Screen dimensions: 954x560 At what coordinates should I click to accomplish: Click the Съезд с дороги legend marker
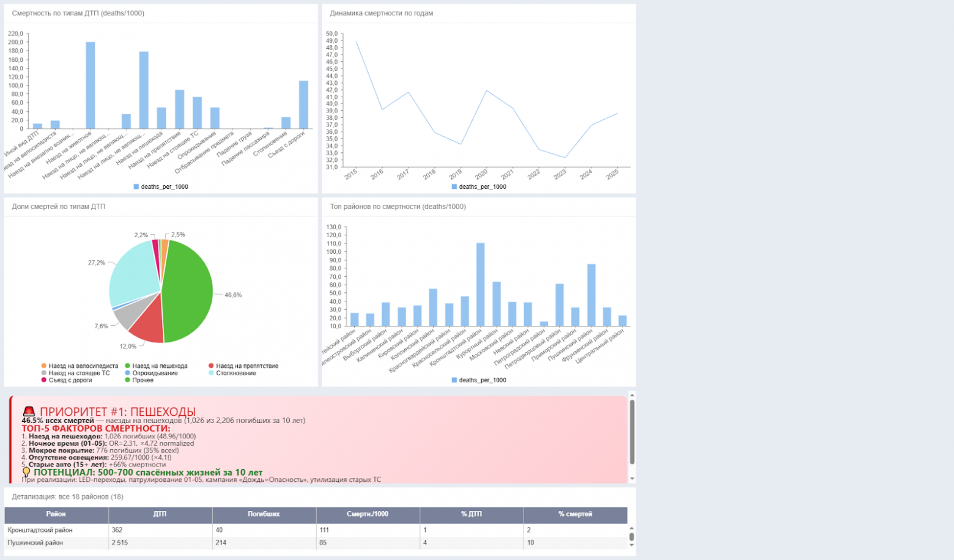[43, 380]
